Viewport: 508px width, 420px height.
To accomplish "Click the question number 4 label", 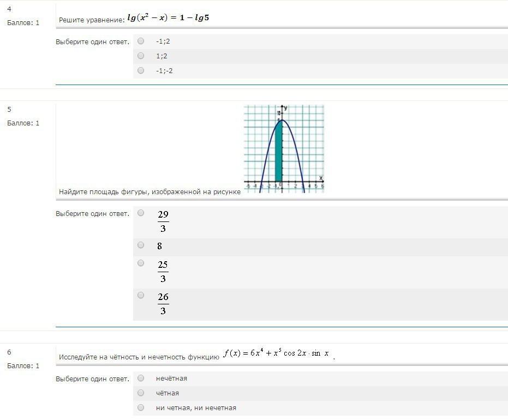I will point(9,9).
